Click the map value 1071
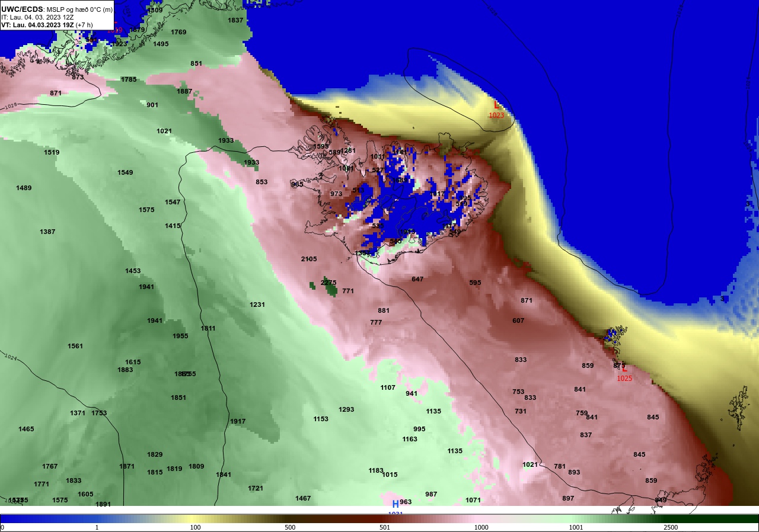The height and width of the screenshot is (532, 759). coord(473,500)
